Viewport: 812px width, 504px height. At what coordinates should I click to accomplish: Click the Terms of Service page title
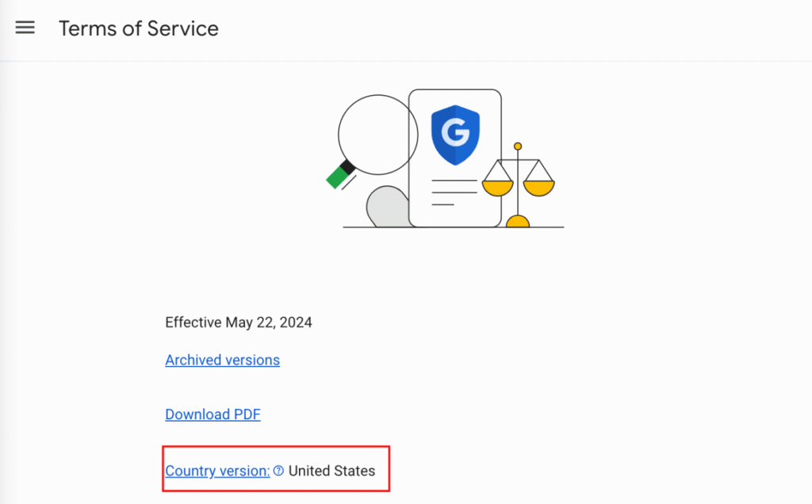pyautogui.click(x=139, y=29)
